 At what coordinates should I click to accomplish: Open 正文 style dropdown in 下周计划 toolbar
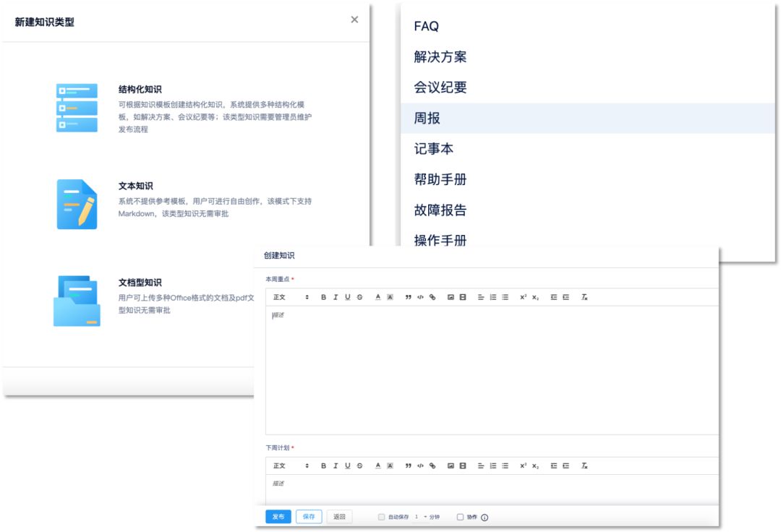291,465
